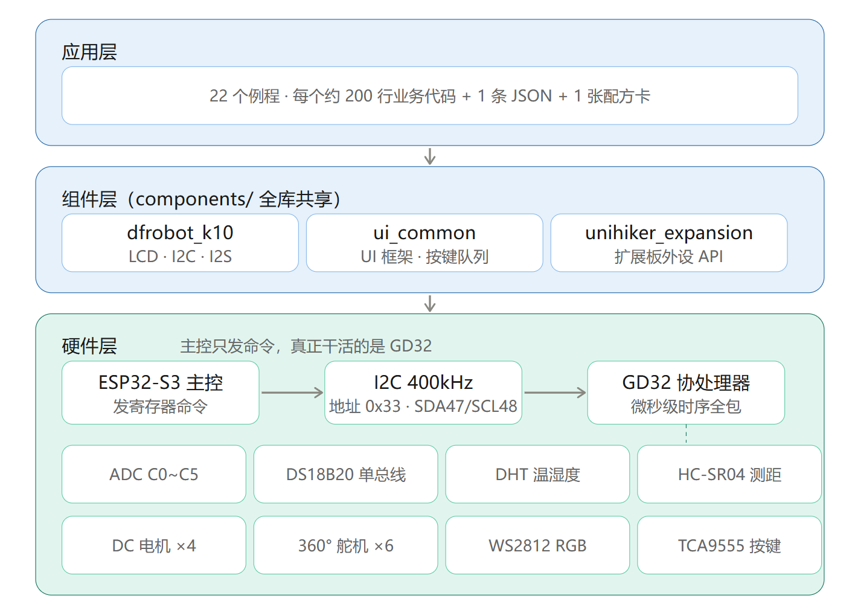
Task: Click the HC-SR04 测距 box
Action: coord(729,474)
